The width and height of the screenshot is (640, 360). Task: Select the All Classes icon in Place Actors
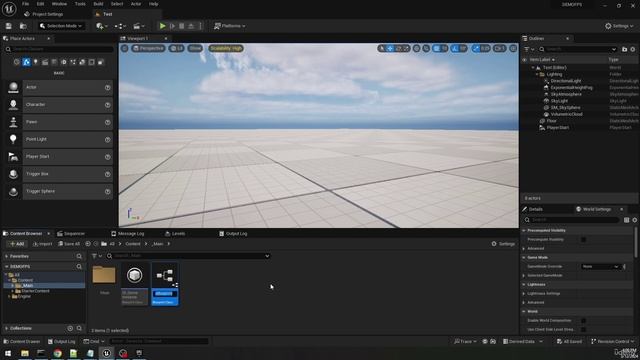(x=101, y=62)
